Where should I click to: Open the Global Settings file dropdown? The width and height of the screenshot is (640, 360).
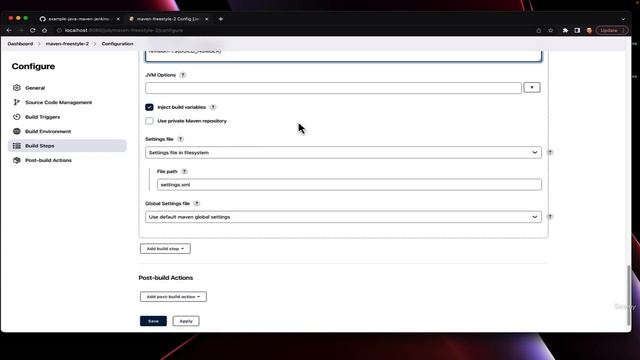point(343,217)
